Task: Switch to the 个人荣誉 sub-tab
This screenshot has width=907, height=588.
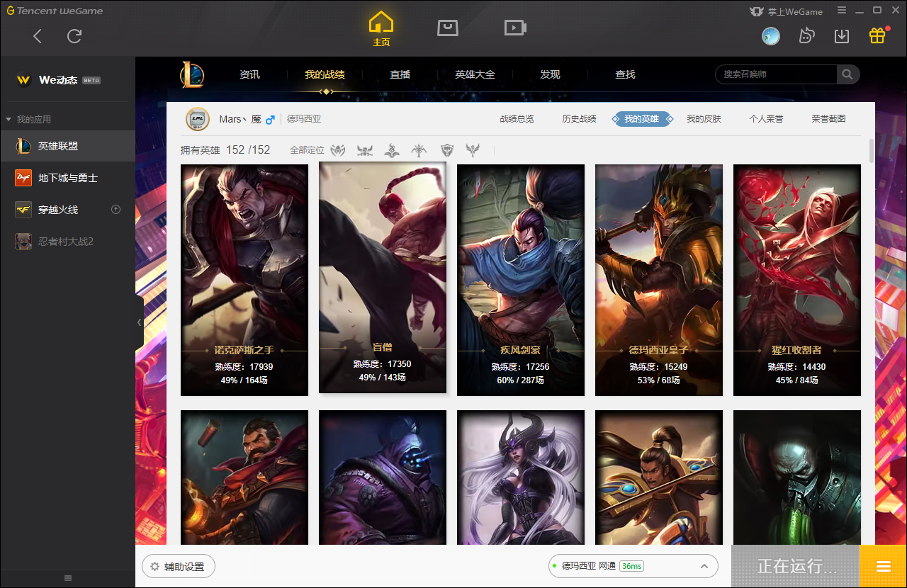Action: [x=766, y=119]
